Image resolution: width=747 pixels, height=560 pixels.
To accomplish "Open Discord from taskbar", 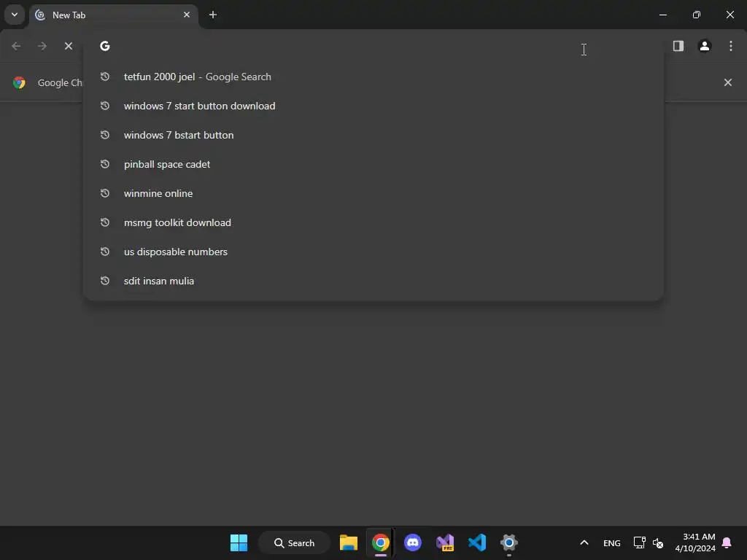I will coord(413,542).
